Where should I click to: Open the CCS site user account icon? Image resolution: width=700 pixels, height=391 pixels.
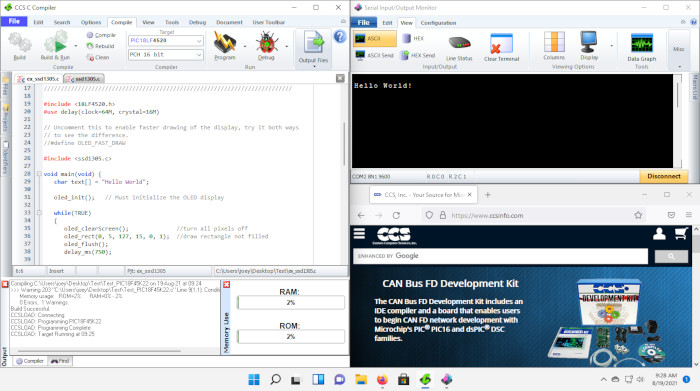tap(659, 233)
